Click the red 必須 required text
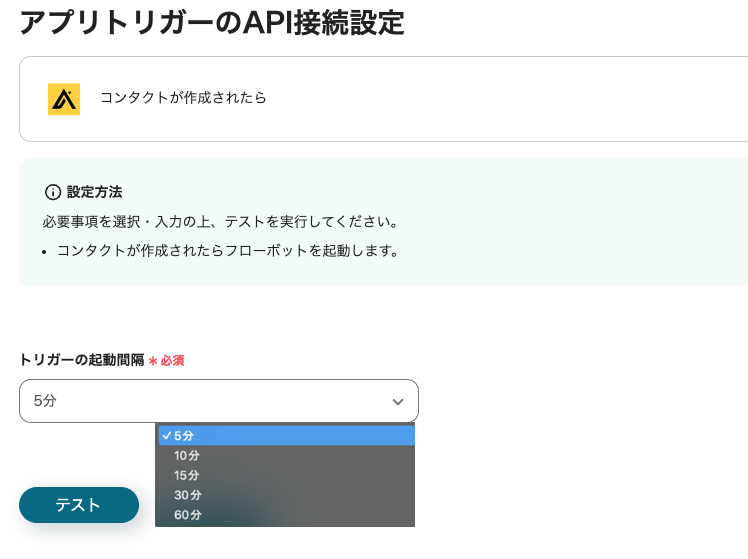The image size is (748, 559). pos(172,361)
